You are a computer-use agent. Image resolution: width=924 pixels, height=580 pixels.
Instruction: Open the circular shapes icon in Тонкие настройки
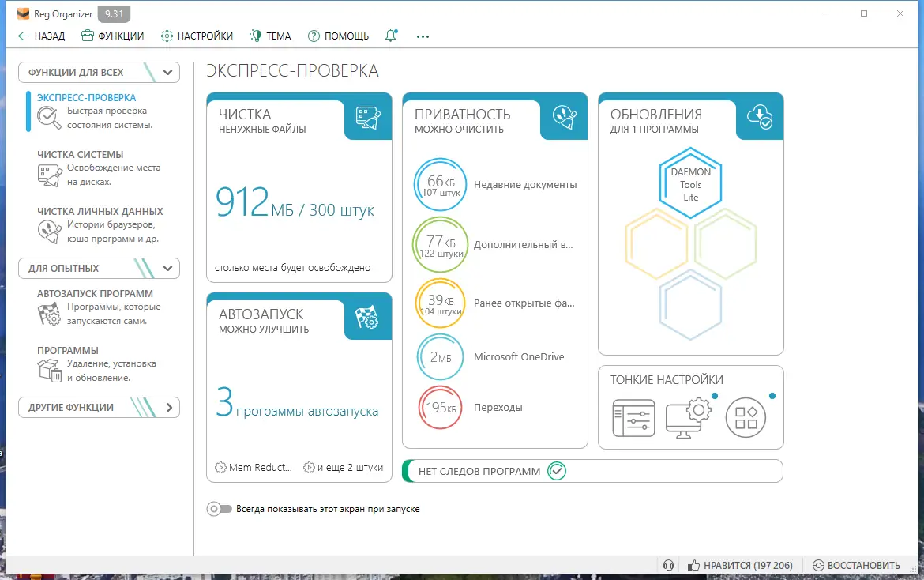click(746, 417)
